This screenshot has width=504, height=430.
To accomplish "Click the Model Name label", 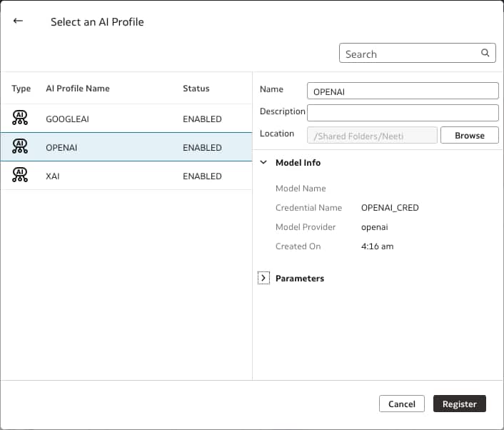I will tap(301, 189).
